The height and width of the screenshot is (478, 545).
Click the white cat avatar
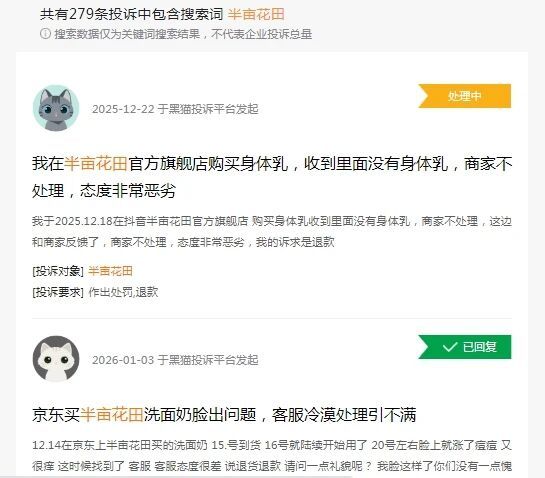pyautogui.click(x=56, y=359)
